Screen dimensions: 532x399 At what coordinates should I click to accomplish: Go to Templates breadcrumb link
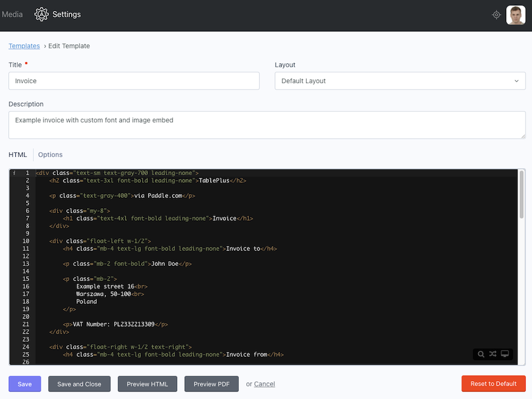pos(24,46)
